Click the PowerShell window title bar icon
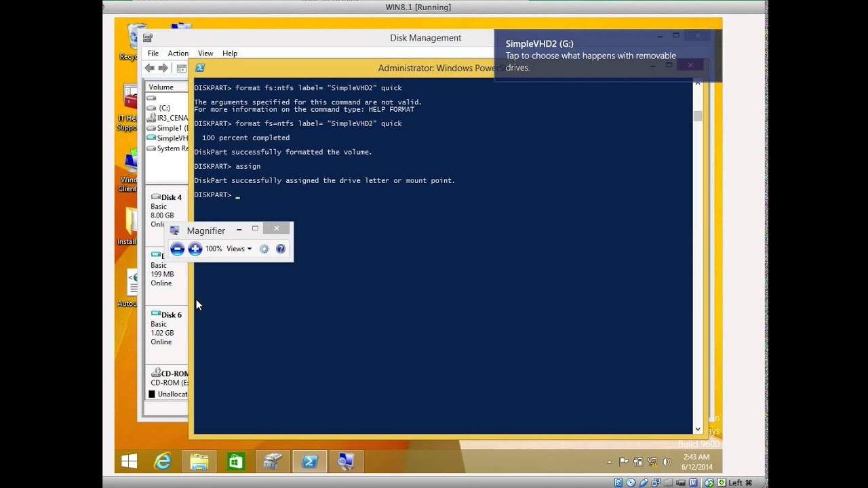Screen dimensions: 868x488 click(199, 68)
